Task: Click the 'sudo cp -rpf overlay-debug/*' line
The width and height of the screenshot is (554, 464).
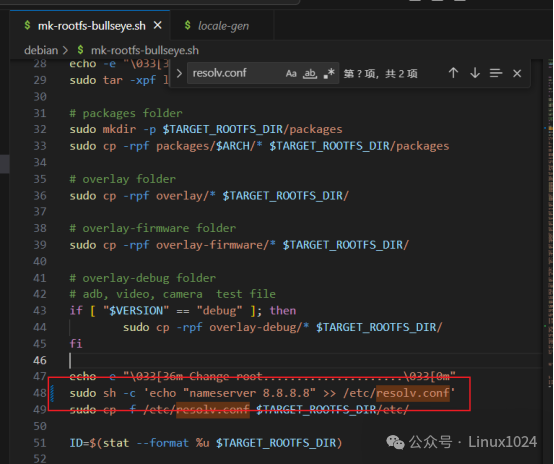Action: point(282,327)
